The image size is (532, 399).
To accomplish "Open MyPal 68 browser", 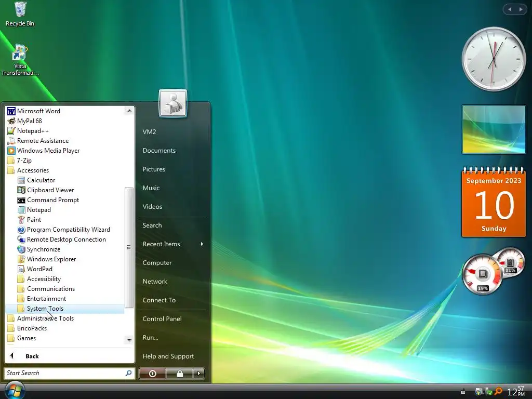I will 25,121.
